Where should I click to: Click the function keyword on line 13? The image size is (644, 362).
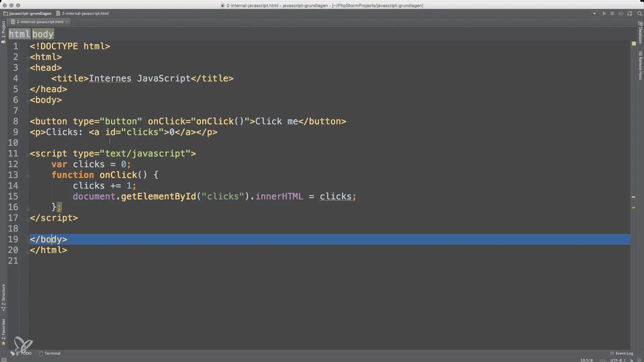[x=73, y=175]
